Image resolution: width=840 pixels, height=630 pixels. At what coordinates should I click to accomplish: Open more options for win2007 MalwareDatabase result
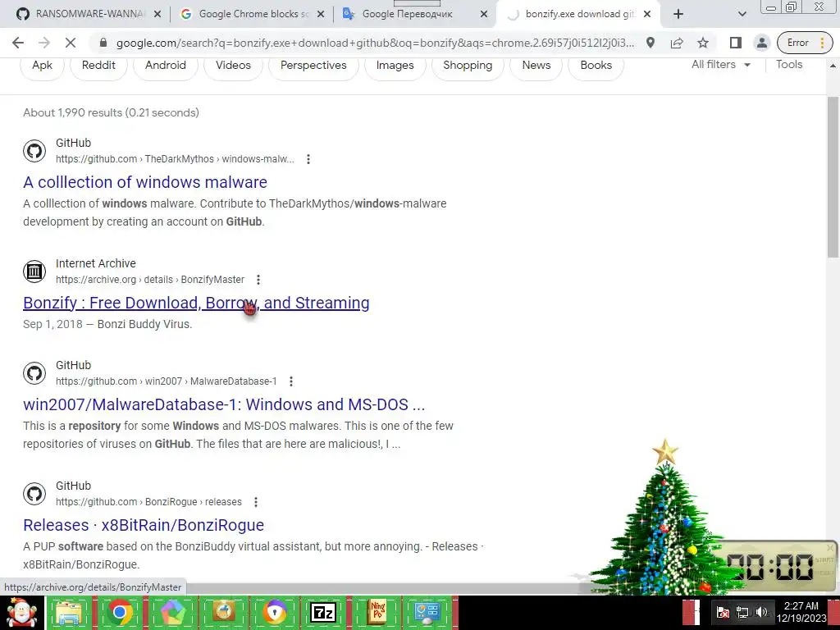(291, 381)
